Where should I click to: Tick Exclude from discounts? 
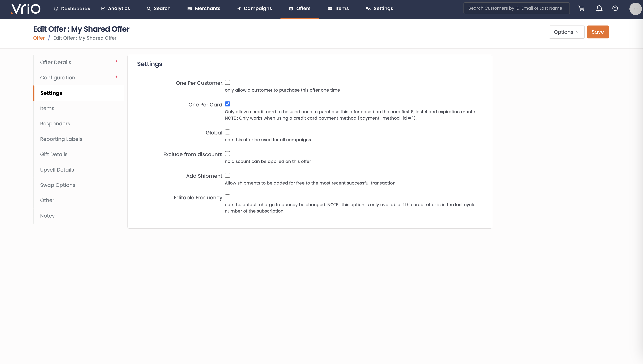coord(227,154)
